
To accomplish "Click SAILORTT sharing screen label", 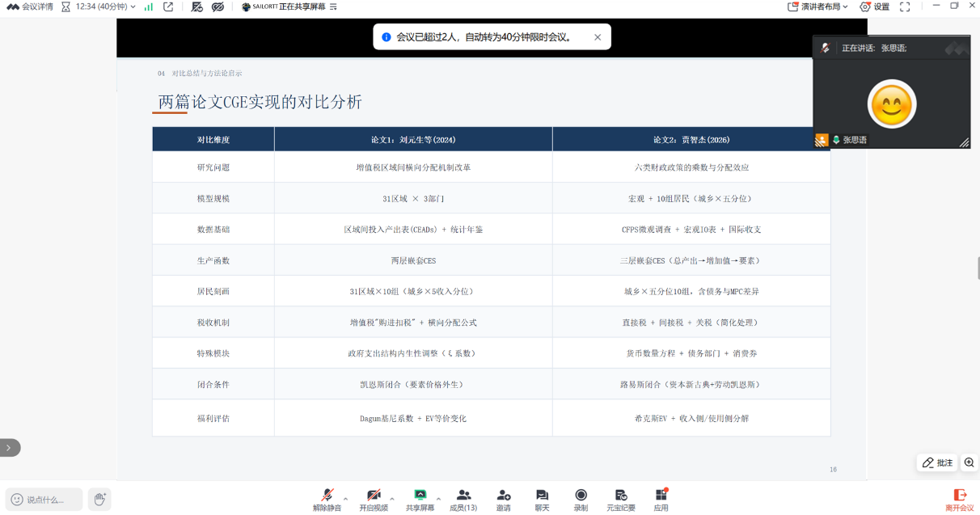I will [x=283, y=6].
